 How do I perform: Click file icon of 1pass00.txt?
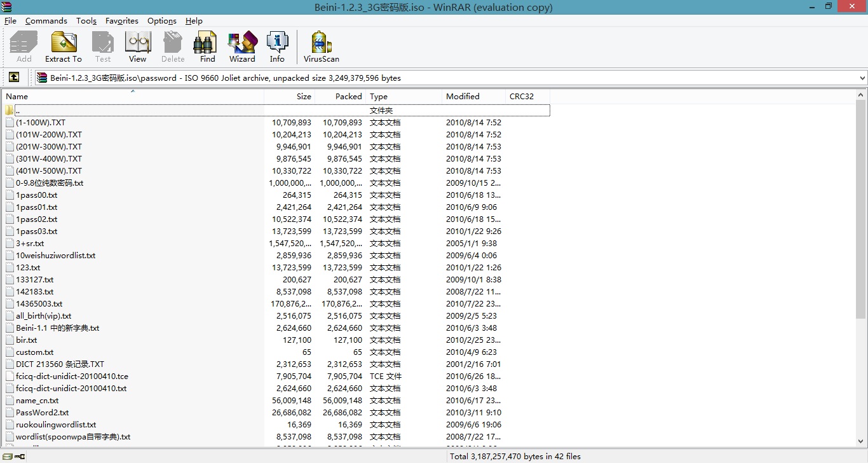pyautogui.click(x=10, y=195)
